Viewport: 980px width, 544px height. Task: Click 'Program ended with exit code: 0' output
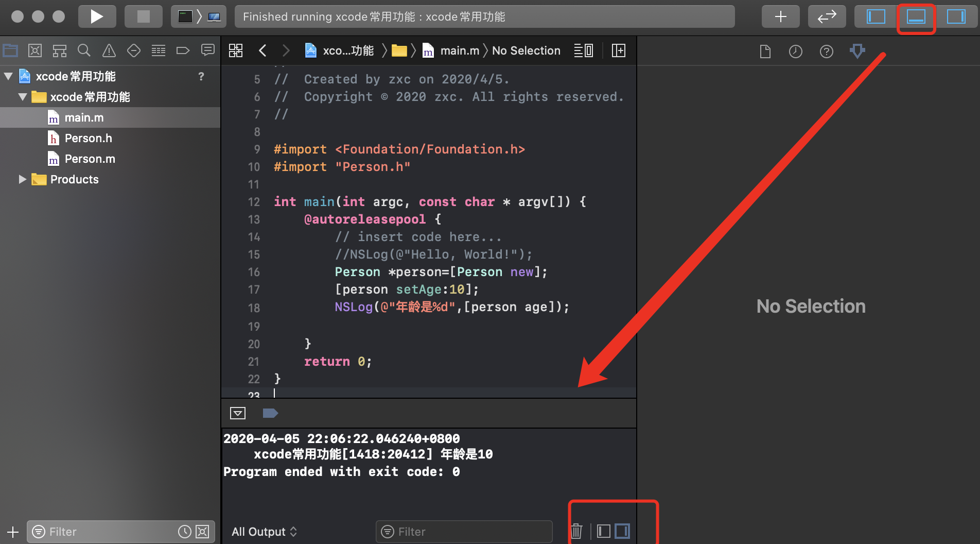[x=342, y=472]
